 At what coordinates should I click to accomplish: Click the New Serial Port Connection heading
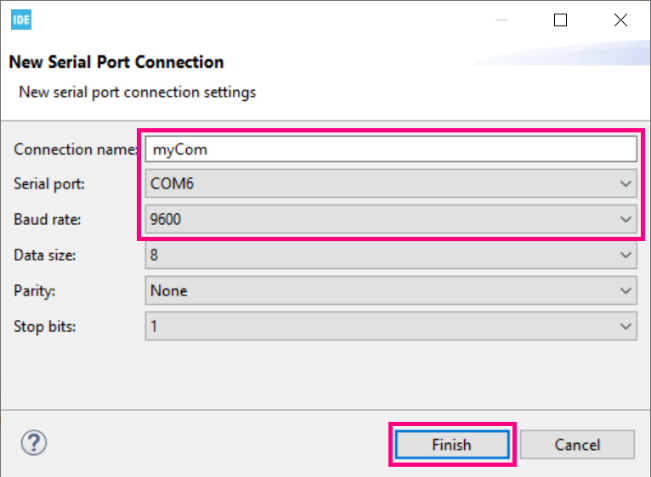117,62
